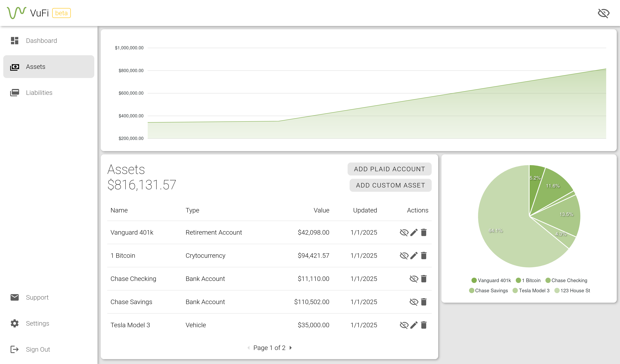
Task: Click the Sign Out arrow icon
Action: pos(14,349)
